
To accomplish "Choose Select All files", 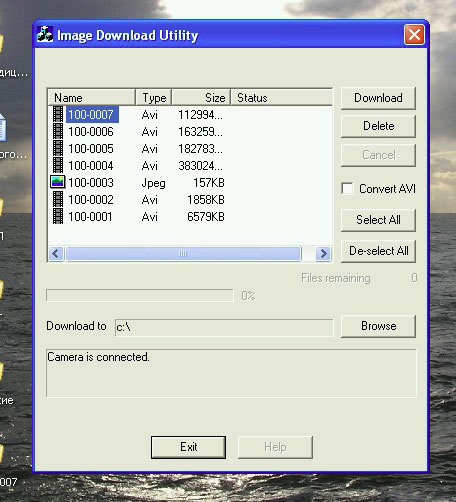I will tap(378, 220).
